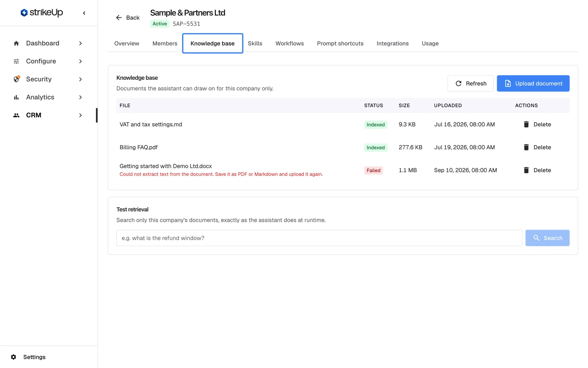This screenshot has height=368, width=588.
Task: Click the trash icon for Billing FAQ.pdf
Action: [x=526, y=147]
